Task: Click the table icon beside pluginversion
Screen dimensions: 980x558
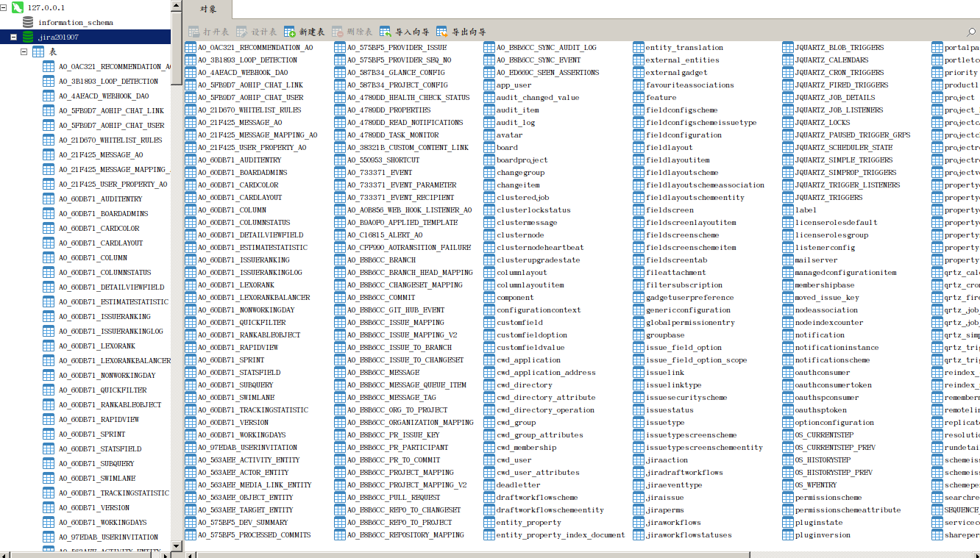Action: tap(788, 535)
